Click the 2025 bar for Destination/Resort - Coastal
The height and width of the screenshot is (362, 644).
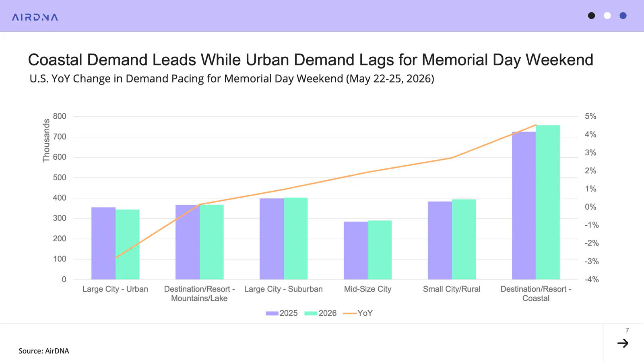[x=524, y=206]
